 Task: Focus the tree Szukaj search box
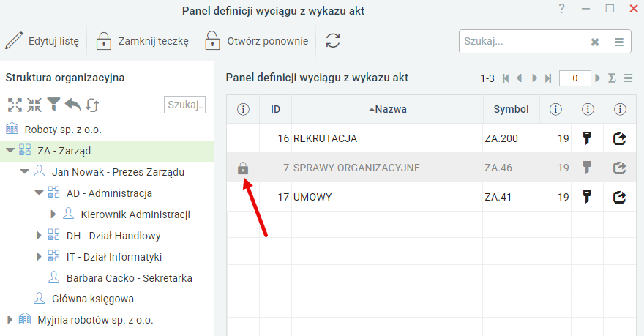(x=185, y=105)
